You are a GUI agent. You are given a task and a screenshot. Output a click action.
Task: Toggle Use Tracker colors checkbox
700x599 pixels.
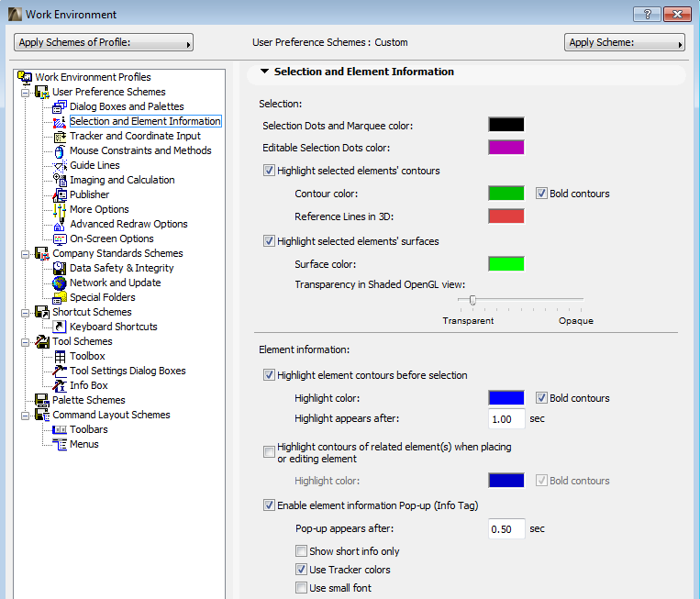pos(301,570)
